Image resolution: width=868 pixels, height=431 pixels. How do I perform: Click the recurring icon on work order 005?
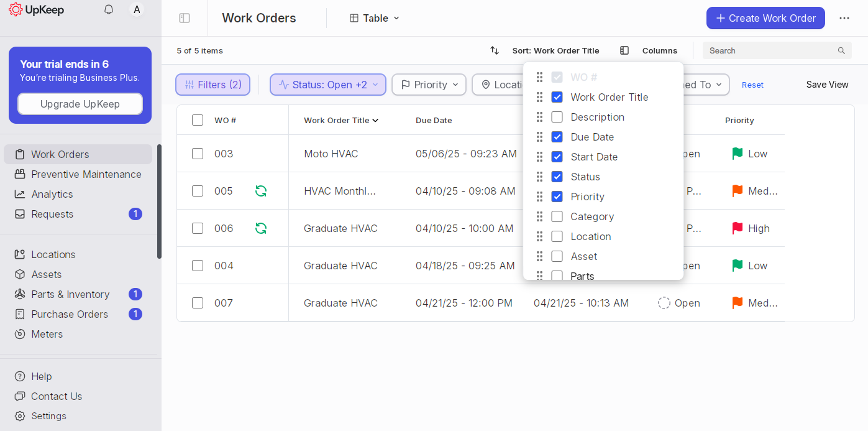pos(260,191)
